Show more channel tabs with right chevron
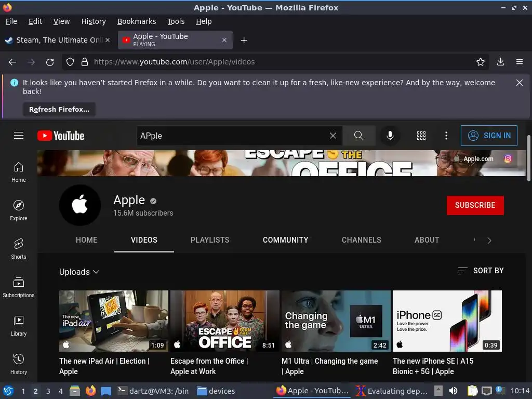Viewport: 532px width, 399px height. coord(489,240)
